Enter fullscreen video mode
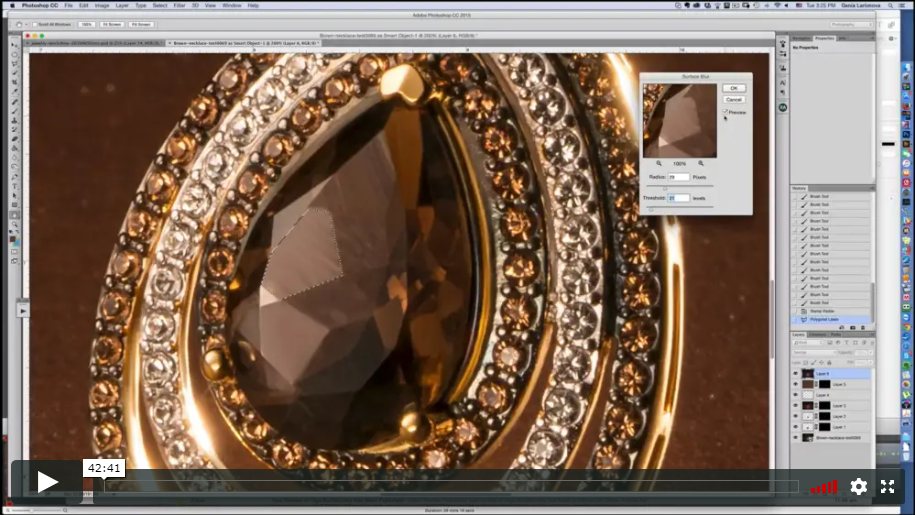This screenshot has height=515, width=915. [888, 486]
